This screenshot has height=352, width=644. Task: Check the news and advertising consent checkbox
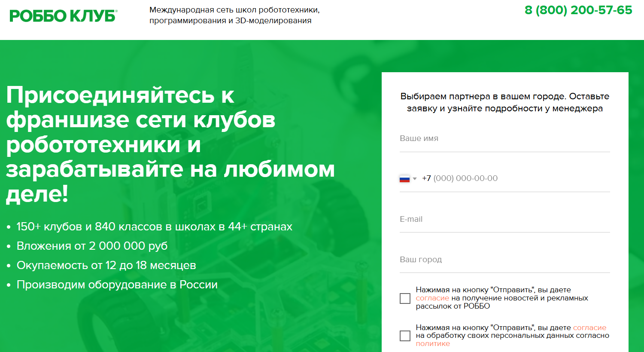coord(405,298)
